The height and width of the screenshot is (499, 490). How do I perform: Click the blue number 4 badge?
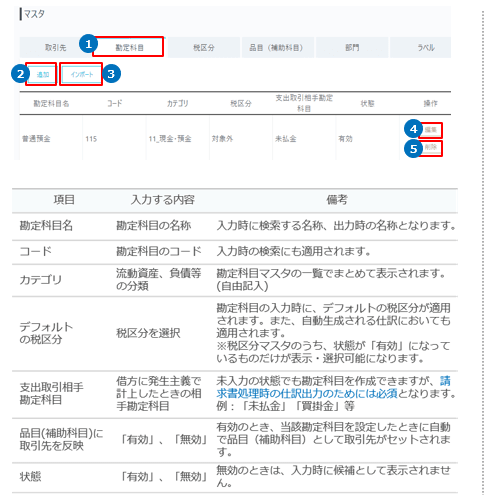(x=413, y=129)
